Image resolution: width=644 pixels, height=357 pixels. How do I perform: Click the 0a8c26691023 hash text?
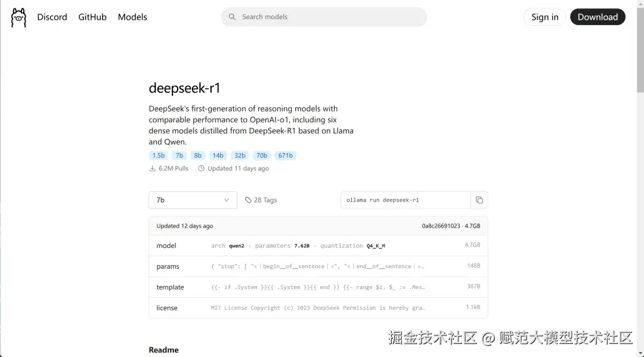[441, 226]
